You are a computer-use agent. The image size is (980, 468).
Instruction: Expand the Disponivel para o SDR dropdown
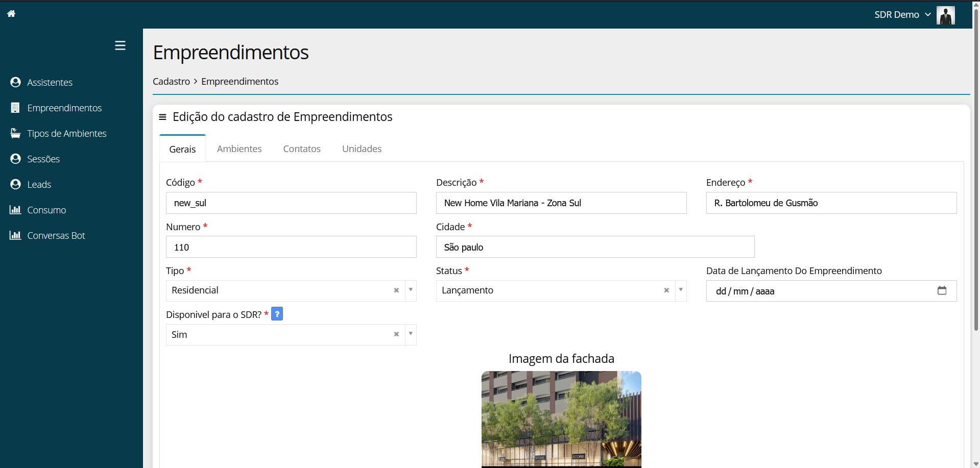[x=411, y=334]
